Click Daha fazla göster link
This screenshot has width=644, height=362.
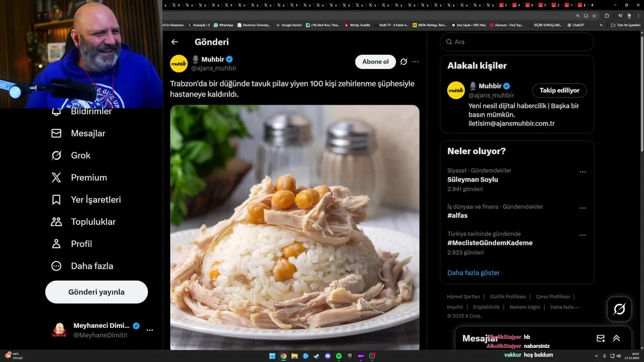pyautogui.click(x=473, y=273)
